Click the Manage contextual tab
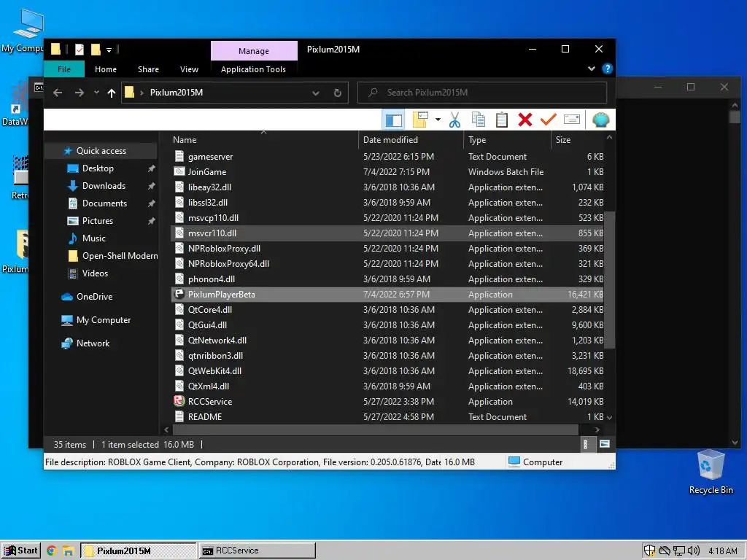747x560 pixels. (254, 51)
